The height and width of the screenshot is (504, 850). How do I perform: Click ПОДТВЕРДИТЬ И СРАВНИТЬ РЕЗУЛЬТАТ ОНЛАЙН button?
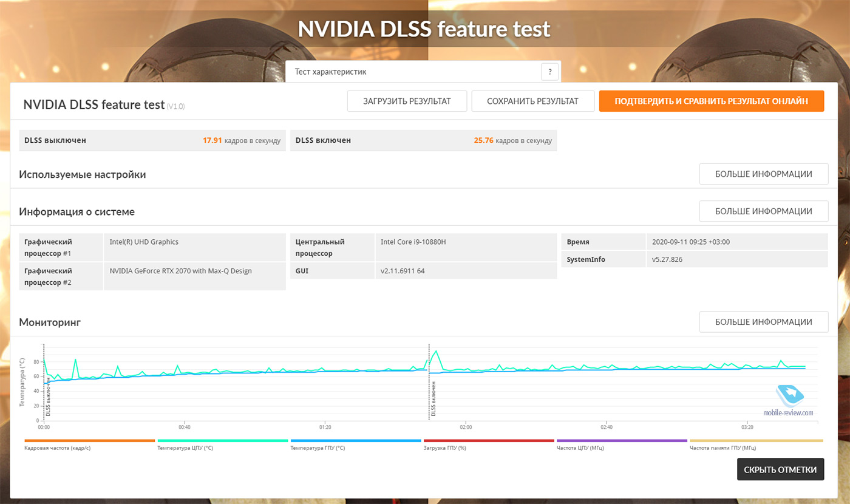click(x=711, y=101)
